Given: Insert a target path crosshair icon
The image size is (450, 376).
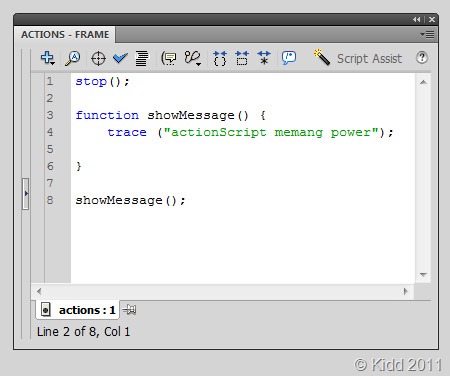Looking at the screenshot, I should click(98, 59).
